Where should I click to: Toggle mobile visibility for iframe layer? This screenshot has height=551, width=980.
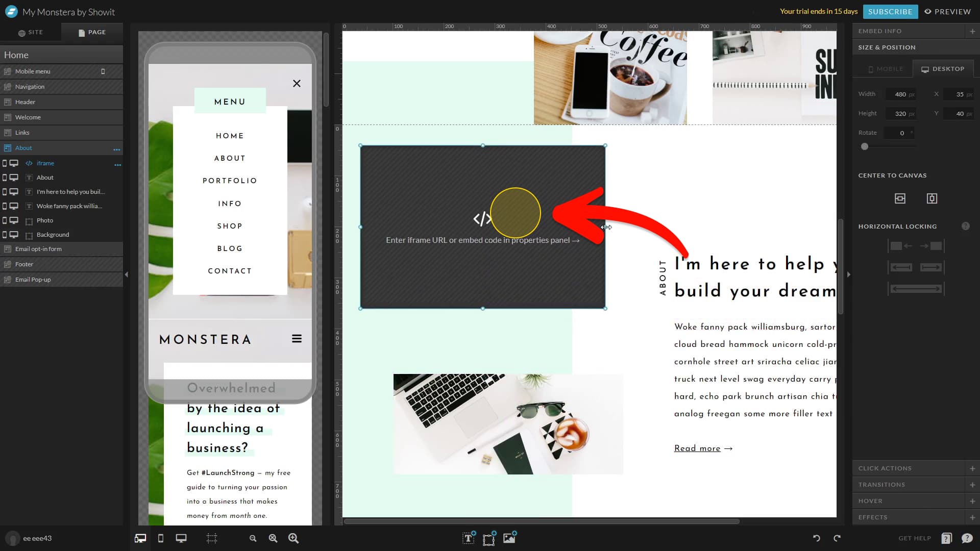coord(5,163)
